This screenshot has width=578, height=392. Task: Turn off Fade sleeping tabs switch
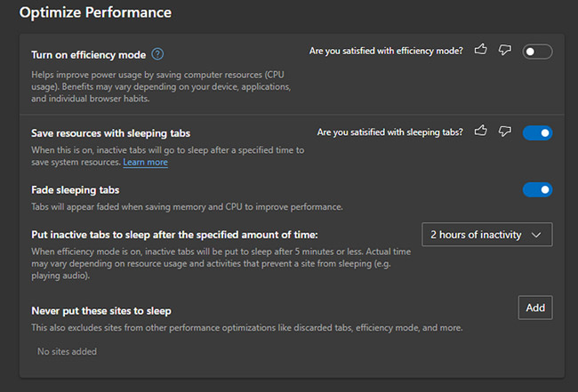click(x=537, y=189)
